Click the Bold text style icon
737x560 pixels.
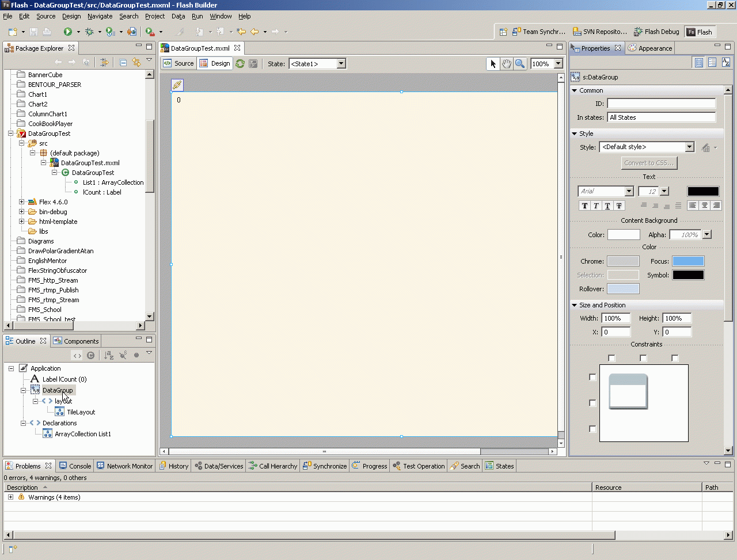tap(584, 205)
